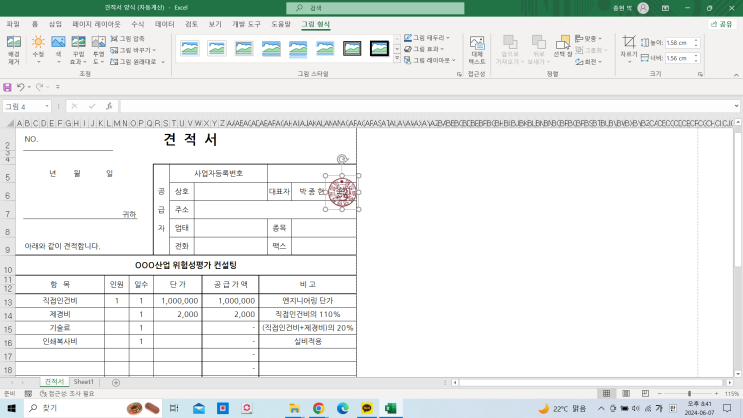The height and width of the screenshot is (418, 743).
Task: Click the title cell 견 적 서
Action: [x=190, y=139]
